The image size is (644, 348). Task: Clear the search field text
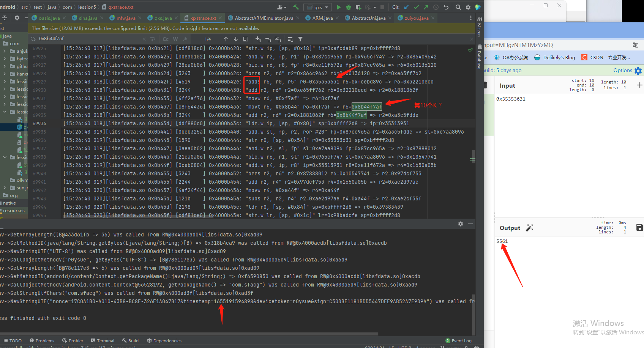[x=144, y=39]
